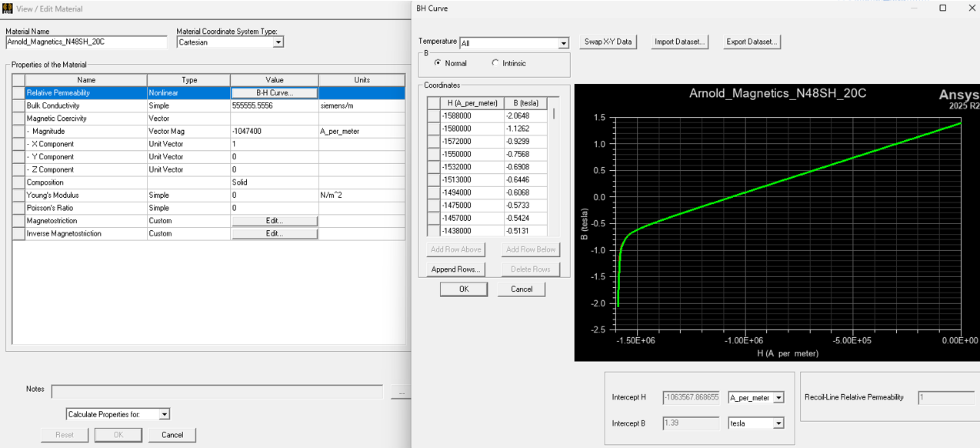Click Edit... button for Inverse Magnetostriction
Viewport: 980px width, 448px height.
275,234
